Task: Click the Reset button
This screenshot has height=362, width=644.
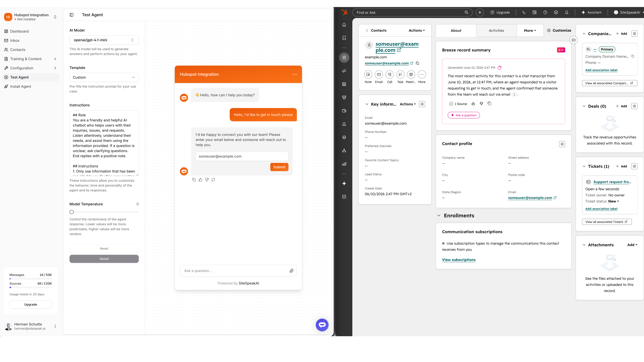Action: pos(104,249)
